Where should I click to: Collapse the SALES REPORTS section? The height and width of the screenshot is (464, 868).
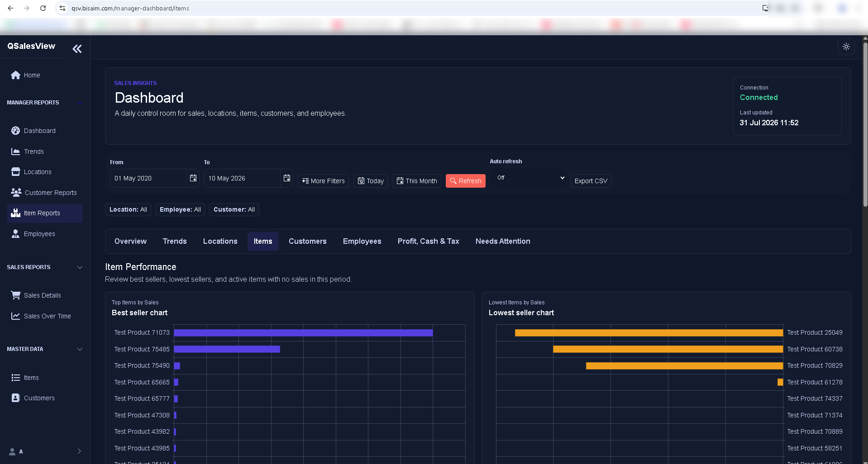[x=80, y=267]
